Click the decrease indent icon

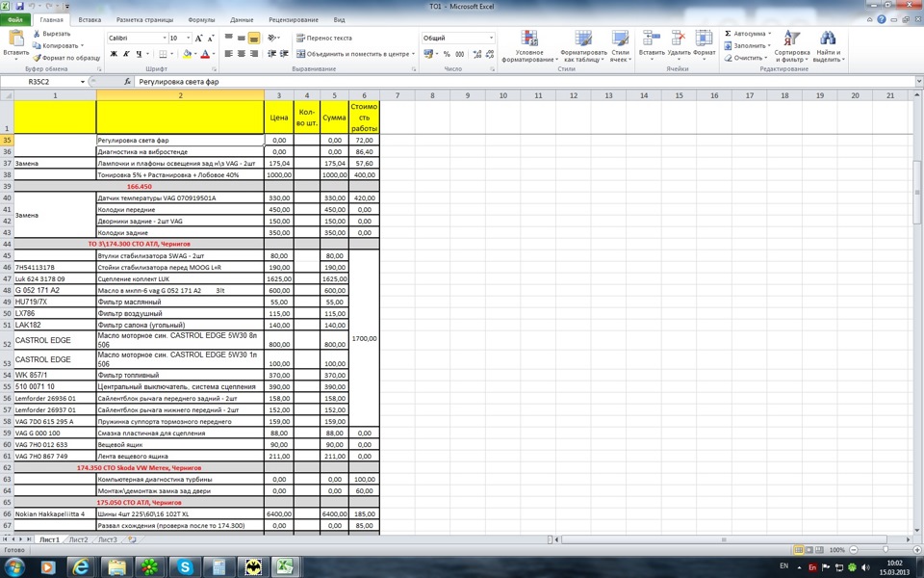[x=271, y=54]
